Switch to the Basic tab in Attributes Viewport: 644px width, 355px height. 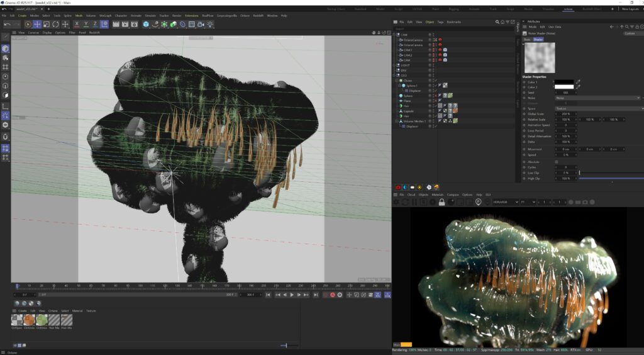(528, 39)
